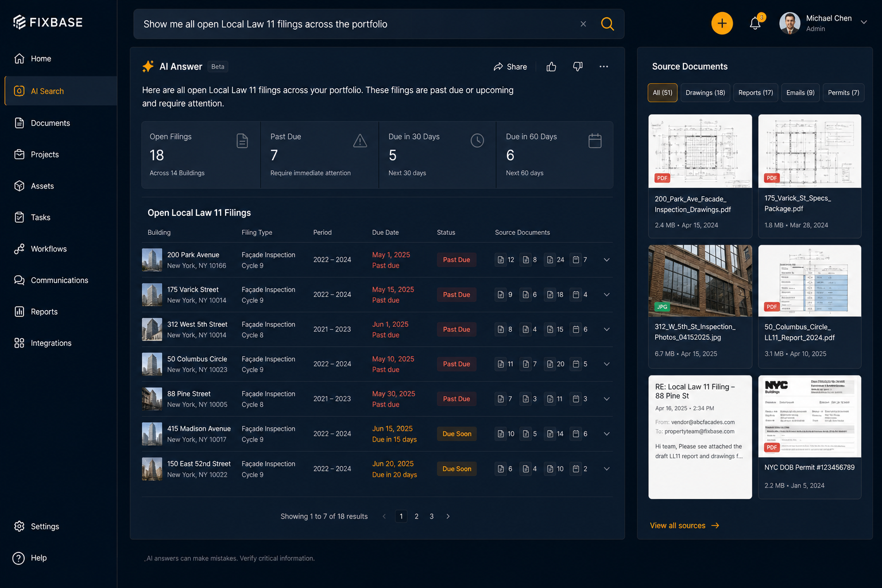Click the Communications chat icon
This screenshot has height=588, width=882.
20,280
